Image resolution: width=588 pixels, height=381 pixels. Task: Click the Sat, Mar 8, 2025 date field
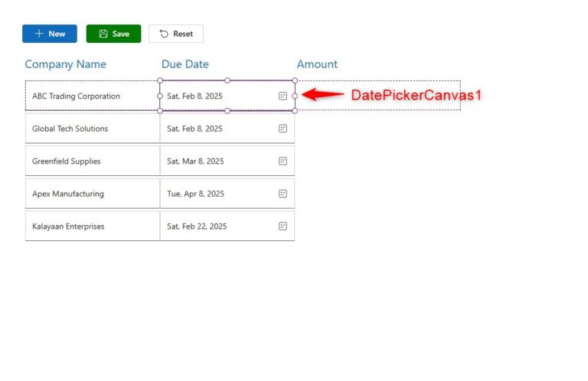point(214,161)
